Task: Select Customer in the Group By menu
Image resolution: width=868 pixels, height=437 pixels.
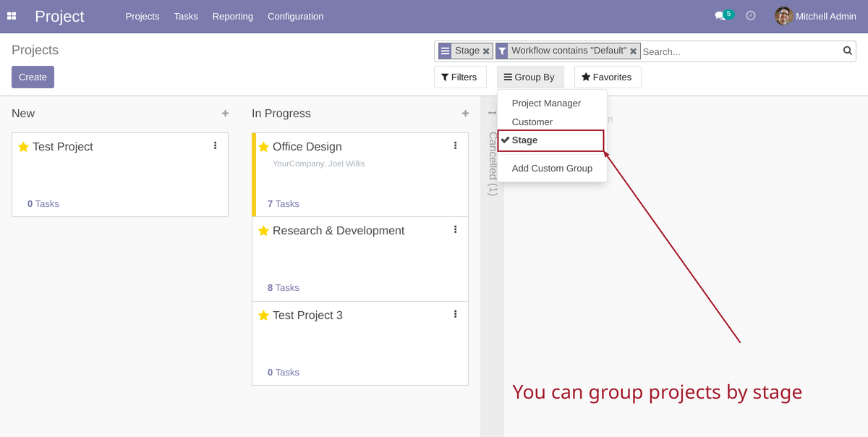Action: pyautogui.click(x=530, y=122)
